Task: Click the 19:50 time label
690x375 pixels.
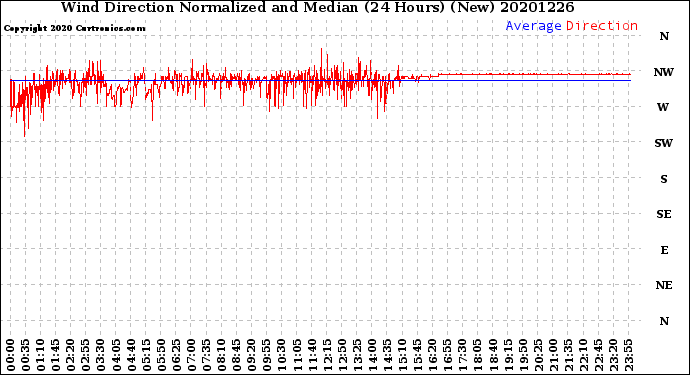Action: coord(522,355)
